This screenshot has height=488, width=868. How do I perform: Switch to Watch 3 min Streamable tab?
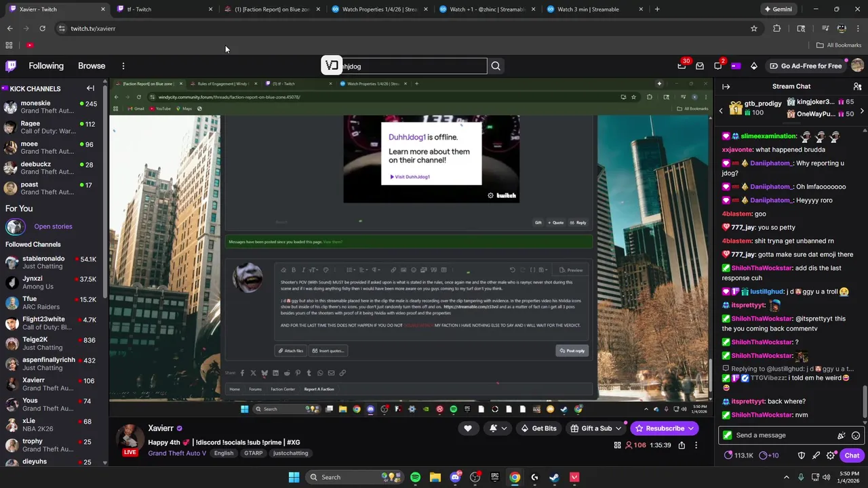[593, 9]
